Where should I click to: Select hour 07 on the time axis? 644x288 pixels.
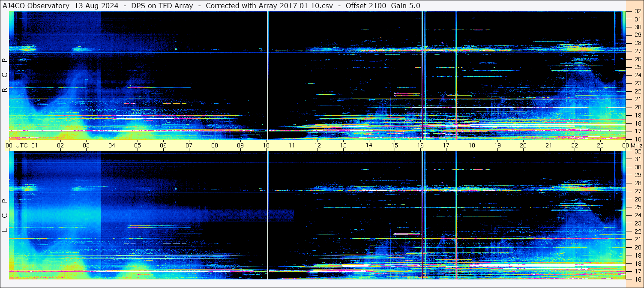(x=189, y=145)
